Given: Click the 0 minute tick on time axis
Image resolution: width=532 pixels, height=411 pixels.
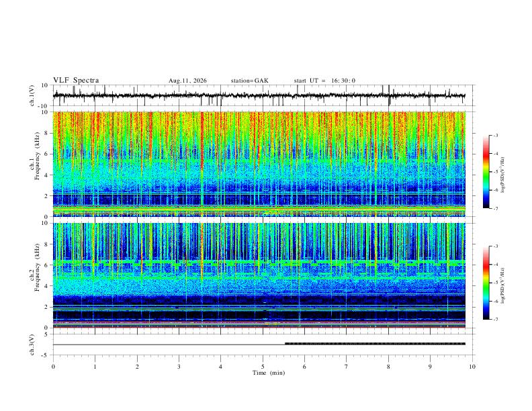Looking at the screenshot, I should pos(53,367).
